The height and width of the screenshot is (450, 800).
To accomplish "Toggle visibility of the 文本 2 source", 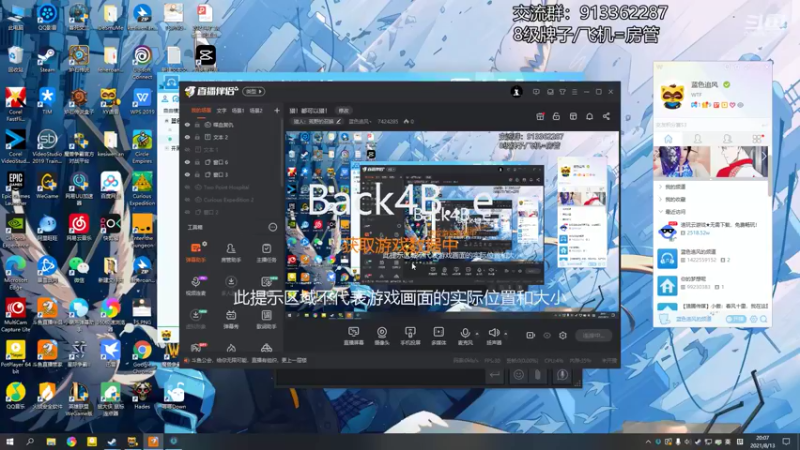I will pyautogui.click(x=187, y=137).
